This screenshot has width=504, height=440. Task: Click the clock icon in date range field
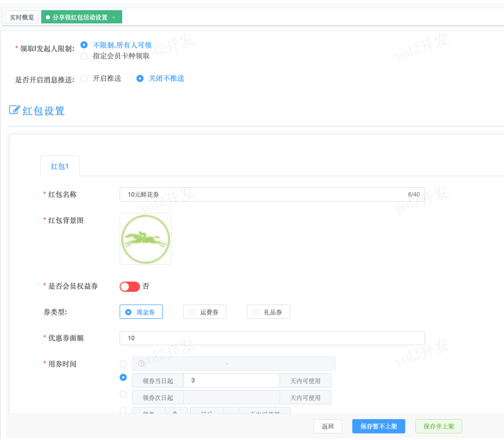(141, 364)
